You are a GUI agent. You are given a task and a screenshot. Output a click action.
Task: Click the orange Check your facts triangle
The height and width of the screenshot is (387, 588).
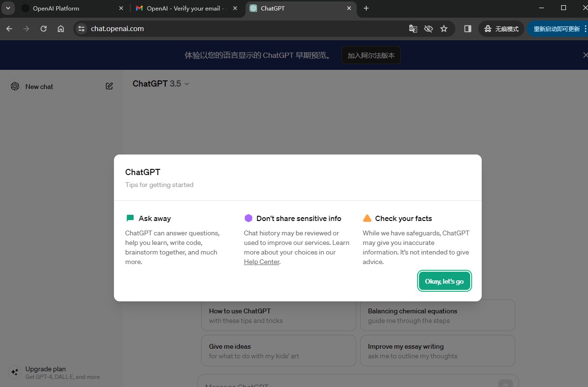pyautogui.click(x=367, y=218)
